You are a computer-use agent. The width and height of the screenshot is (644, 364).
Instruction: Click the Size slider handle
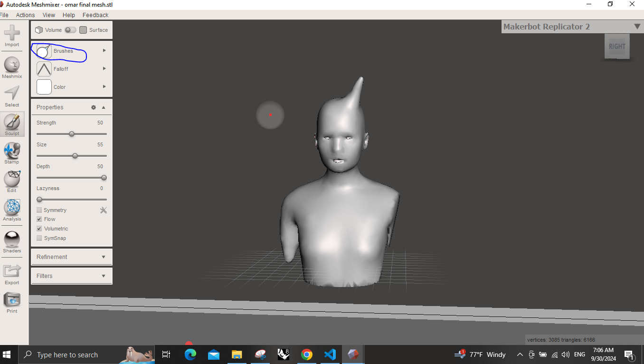pos(75,156)
